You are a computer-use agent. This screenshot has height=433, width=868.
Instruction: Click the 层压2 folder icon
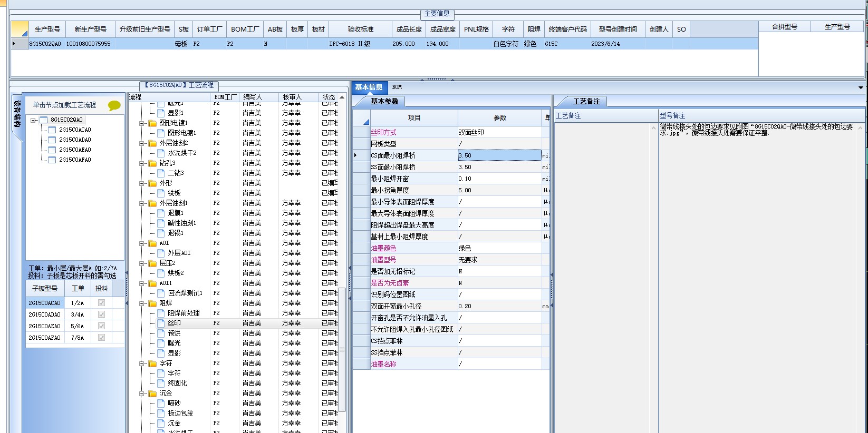pos(153,263)
